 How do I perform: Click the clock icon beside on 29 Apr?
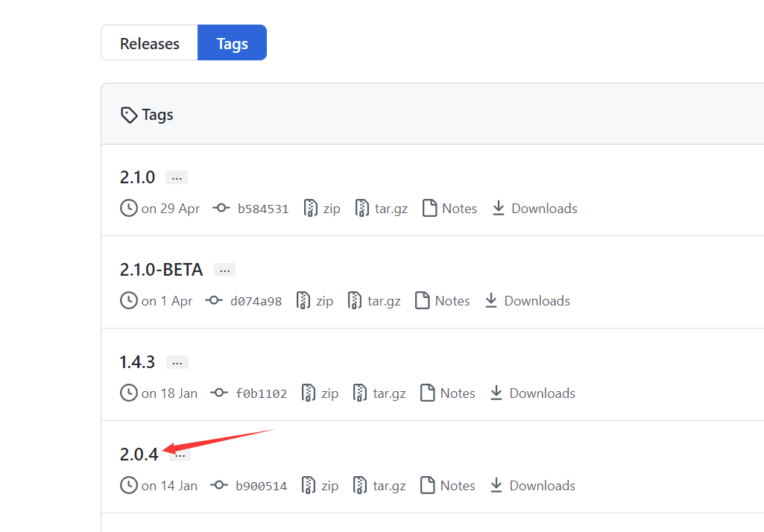coord(129,208)
